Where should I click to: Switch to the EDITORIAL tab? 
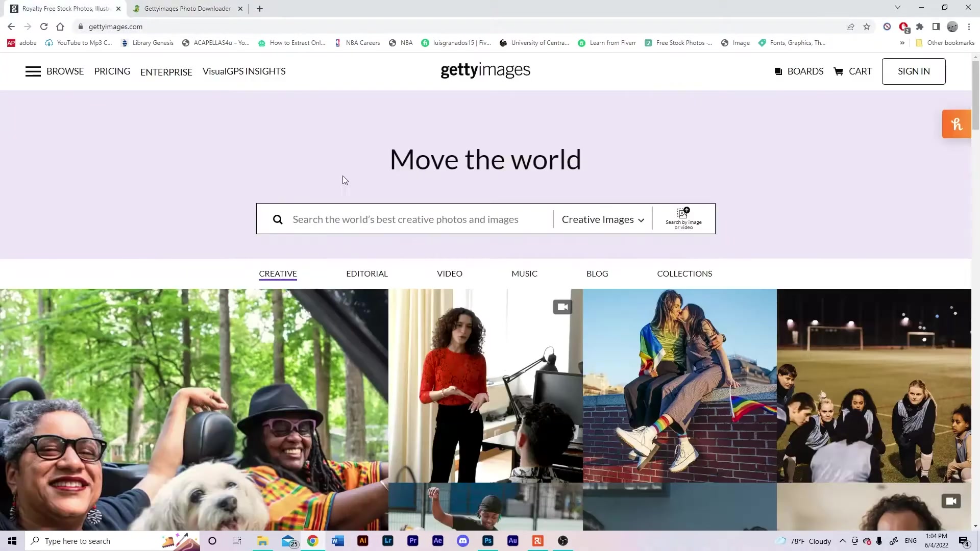(367, 273)
